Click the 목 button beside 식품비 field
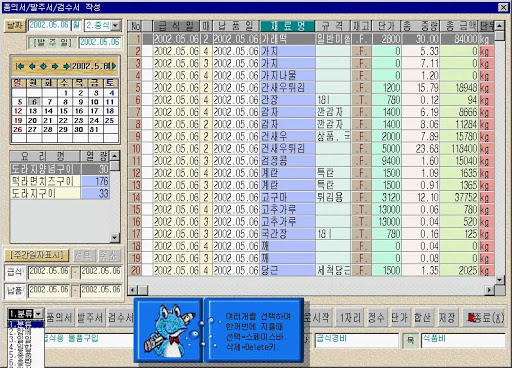 point(410,341)
